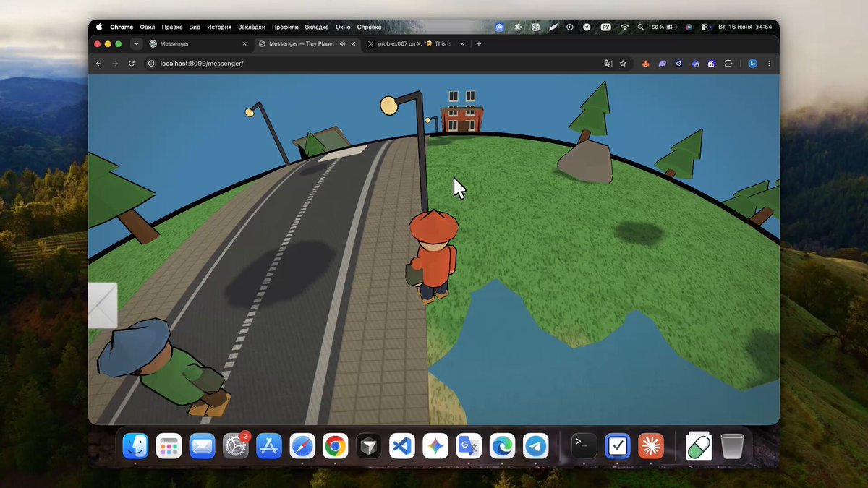Open the Закладки menu
This screenshot has height=488, width=868.
(x=252, y=27)
